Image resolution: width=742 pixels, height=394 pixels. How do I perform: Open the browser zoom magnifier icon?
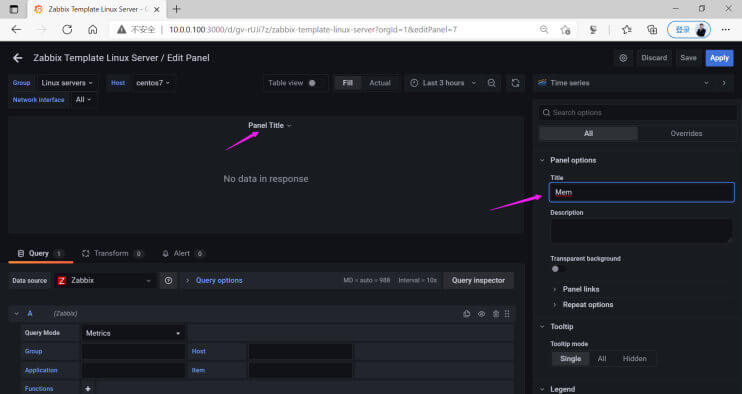point(544,29)
